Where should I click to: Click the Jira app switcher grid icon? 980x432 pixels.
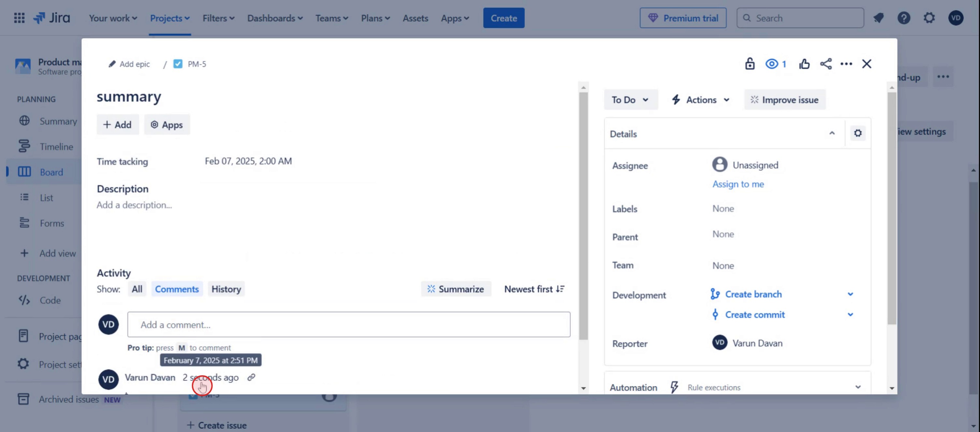19,18
